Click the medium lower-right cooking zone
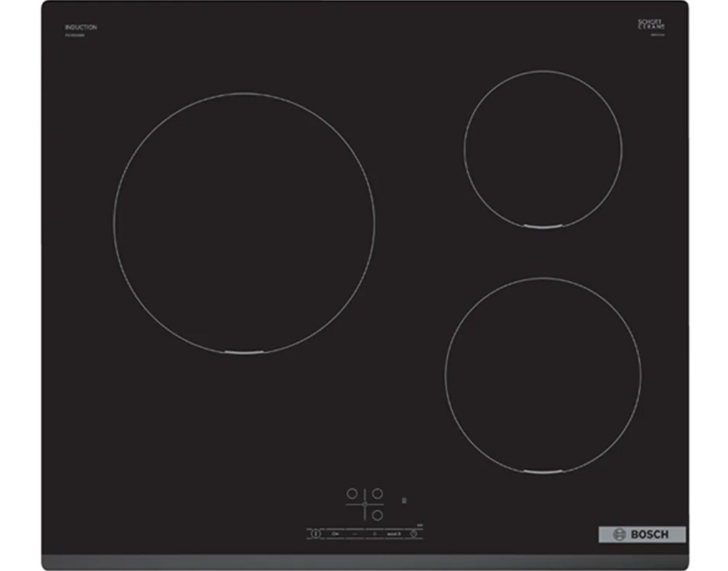The image size is (728, 571). point(542,375)
